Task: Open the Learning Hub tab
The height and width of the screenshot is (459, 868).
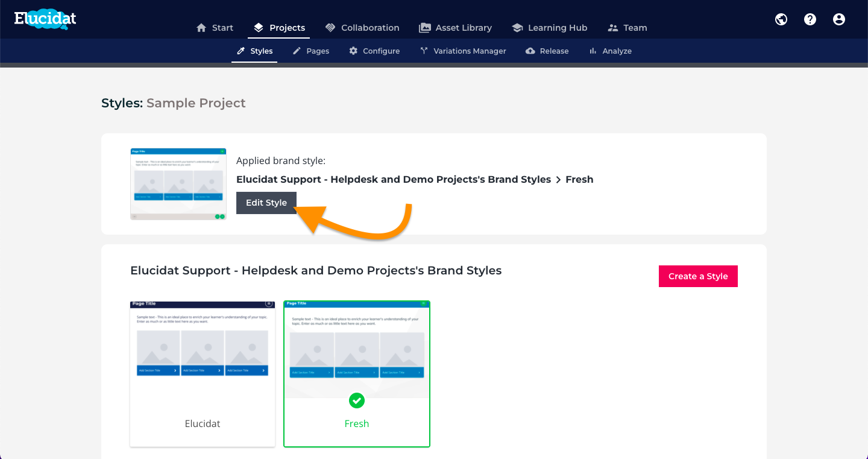Action: coord(549,28)
